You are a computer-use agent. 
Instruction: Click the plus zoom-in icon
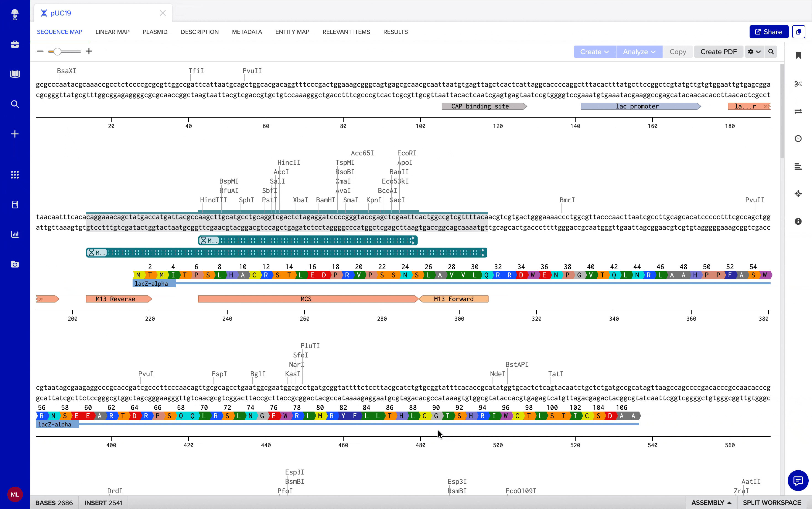click(x=89, y=51)
